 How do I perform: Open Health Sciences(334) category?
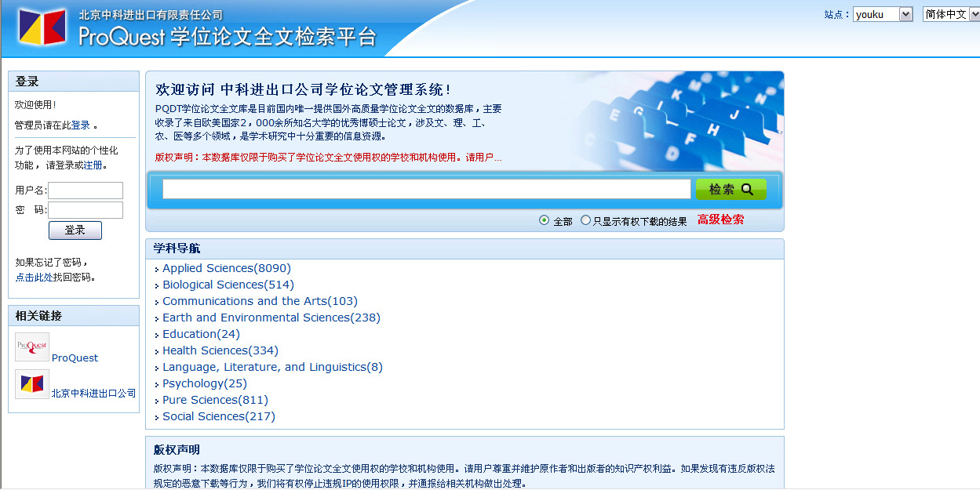tap(220, 350)
